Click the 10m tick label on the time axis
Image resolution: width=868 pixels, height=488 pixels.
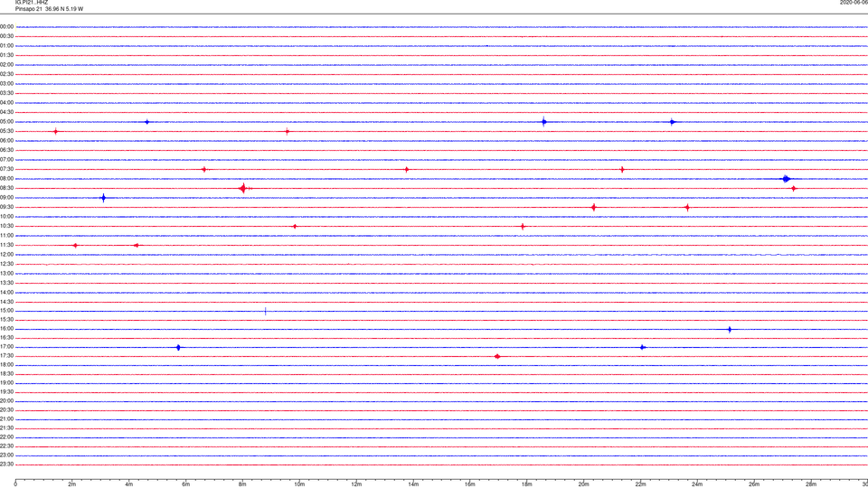click(x=299, y=484)
